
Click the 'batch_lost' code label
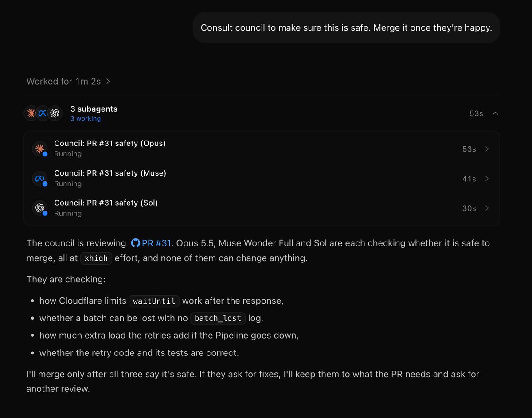click(x=218, y=318)
